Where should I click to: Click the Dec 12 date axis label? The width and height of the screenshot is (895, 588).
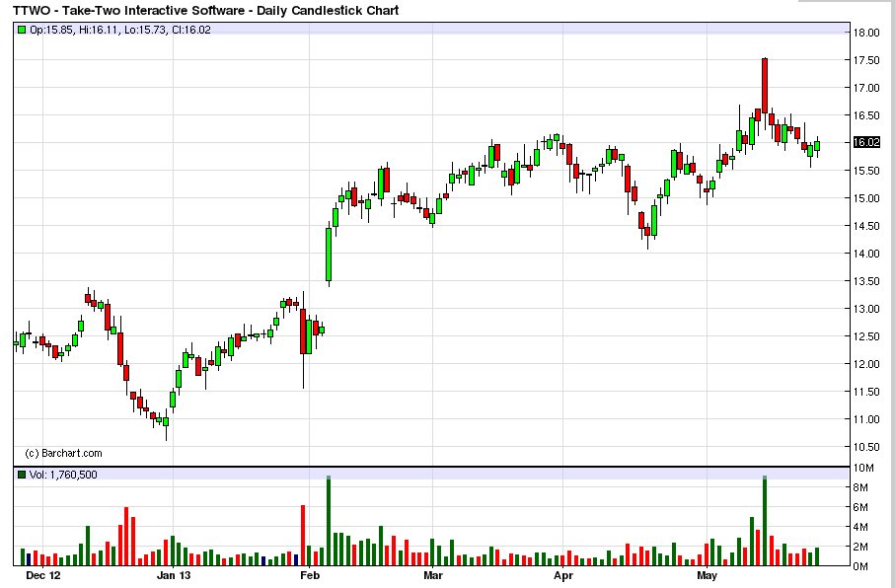point(42,575)
